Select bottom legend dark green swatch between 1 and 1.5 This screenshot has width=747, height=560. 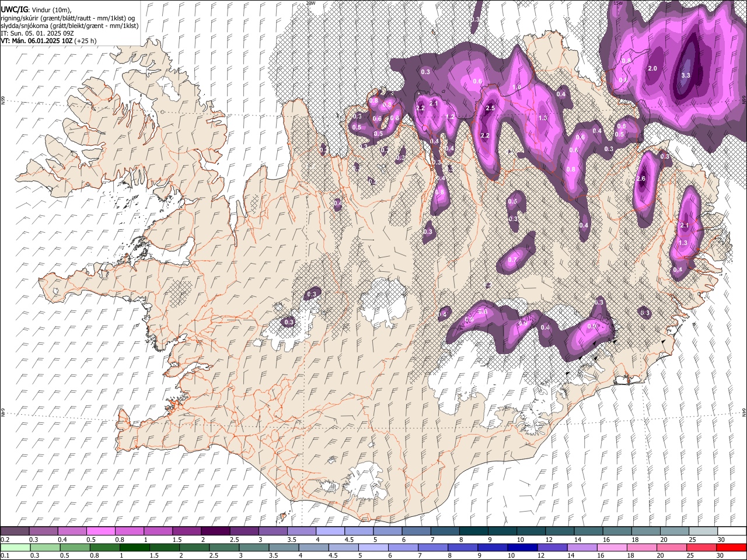[x=135, y=548]
